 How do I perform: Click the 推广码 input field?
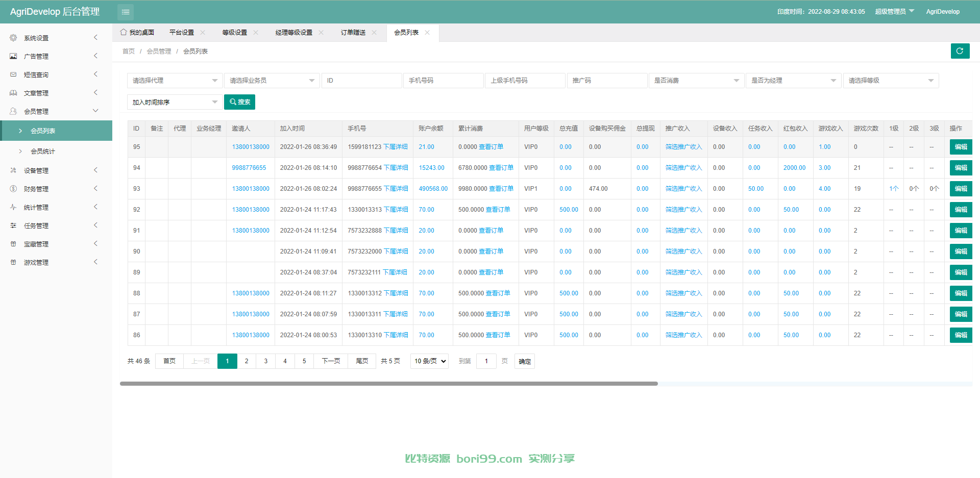[x=607, y=81]
